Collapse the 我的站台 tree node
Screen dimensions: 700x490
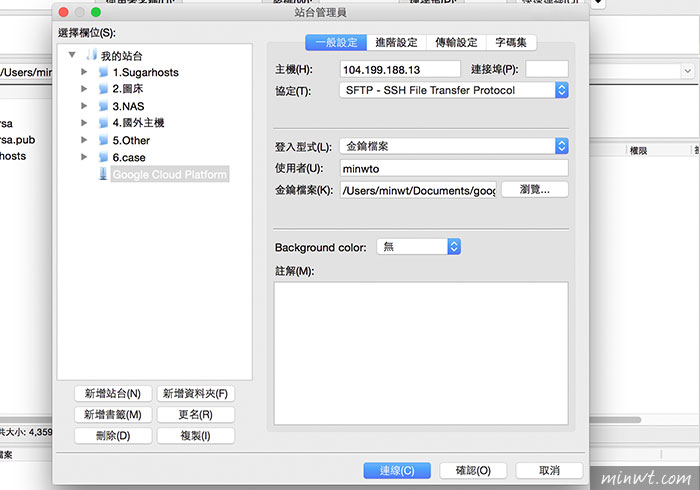point(72,55)
